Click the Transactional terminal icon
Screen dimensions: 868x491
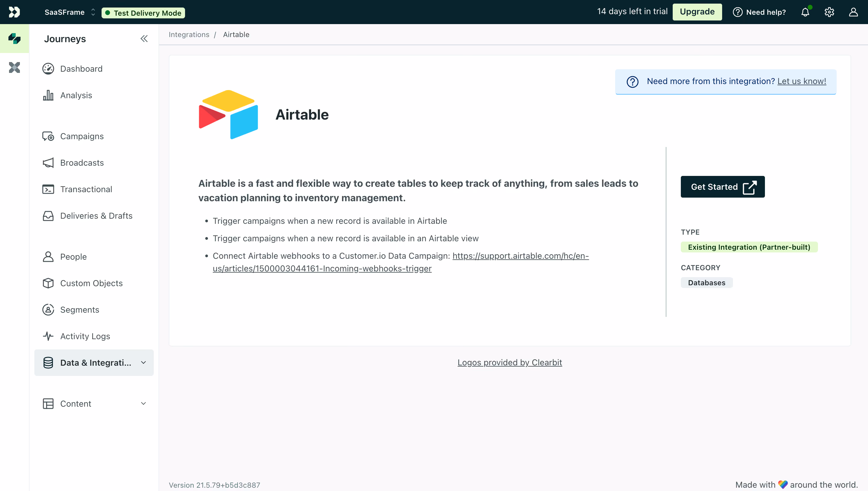(x=48, y=189)
